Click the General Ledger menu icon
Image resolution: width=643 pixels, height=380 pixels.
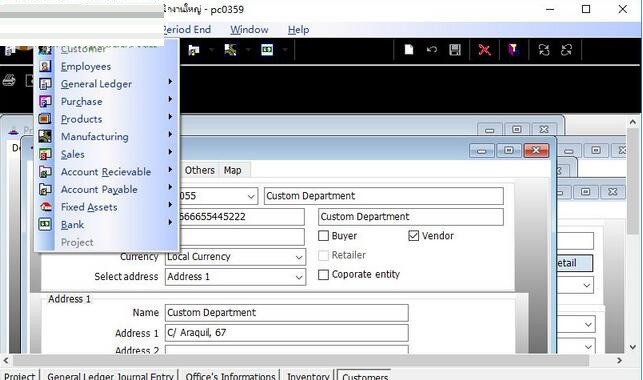click(x=45, y=84)
